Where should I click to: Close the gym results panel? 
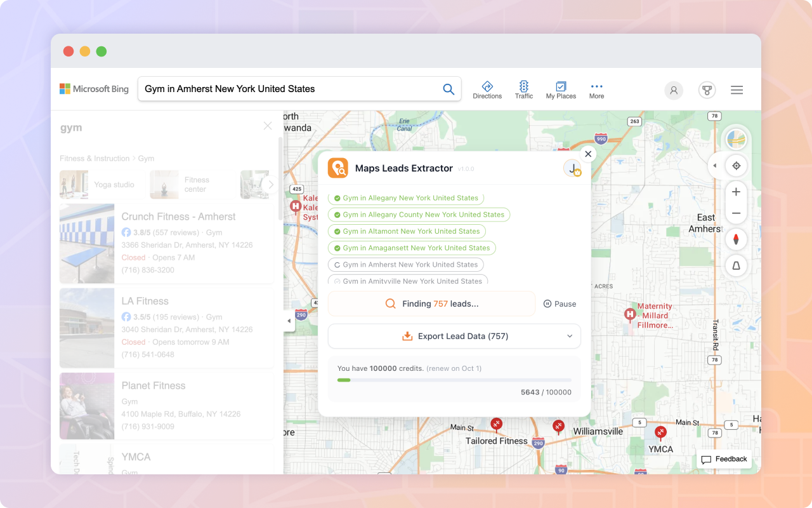coord(268,126)
